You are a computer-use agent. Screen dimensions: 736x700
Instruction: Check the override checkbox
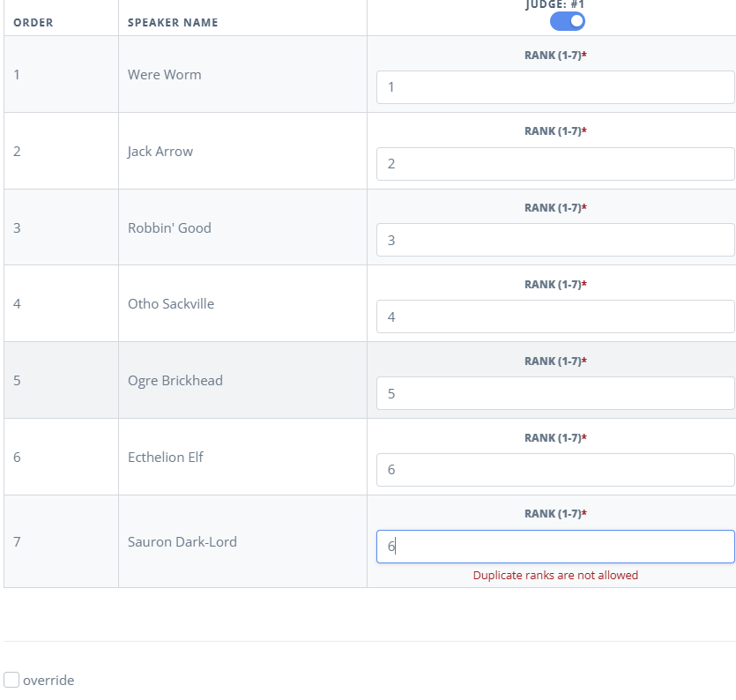pos(11,680)
